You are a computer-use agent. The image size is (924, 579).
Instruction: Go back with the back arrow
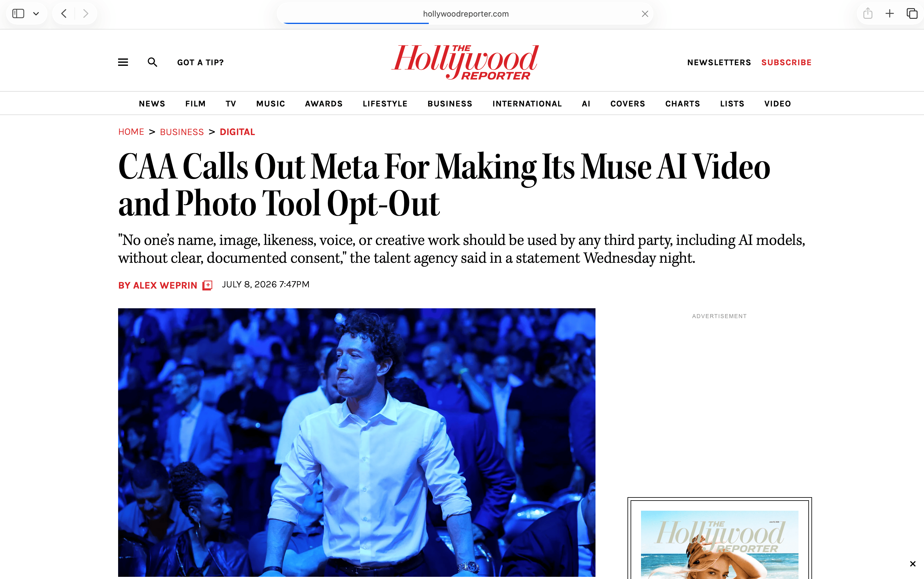[64, 14]
